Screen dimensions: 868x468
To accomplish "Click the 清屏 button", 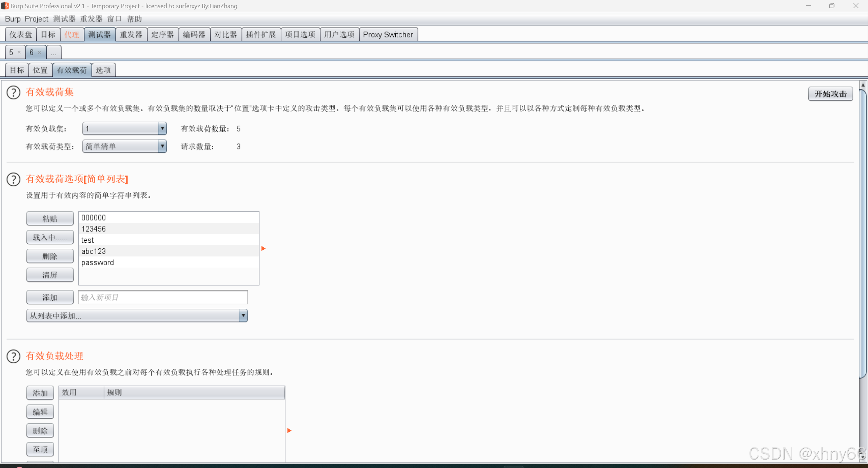I will tap(50, 275).
